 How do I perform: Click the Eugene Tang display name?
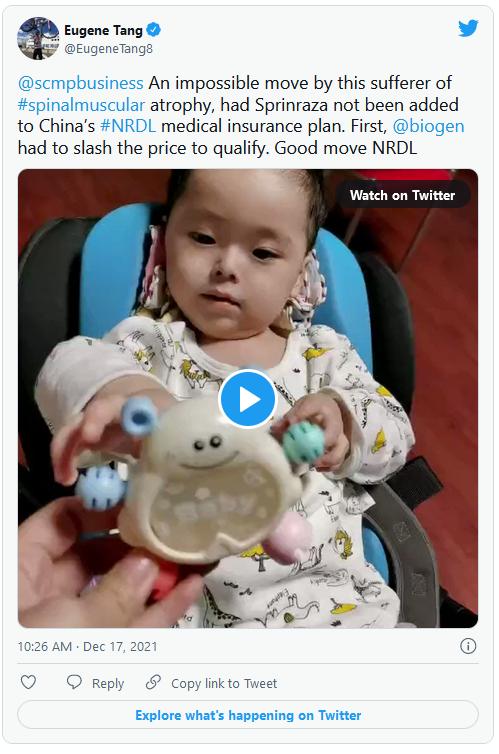click(x=103, y=30)
